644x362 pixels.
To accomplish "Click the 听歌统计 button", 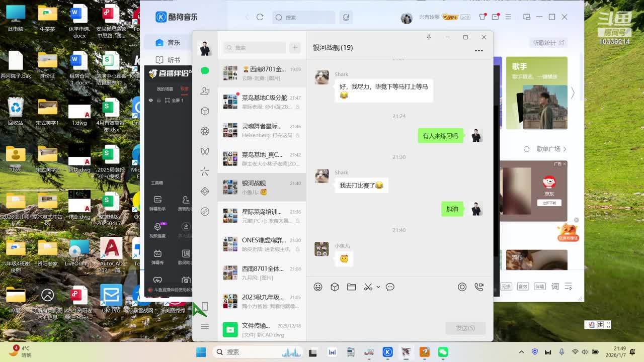I will point(549,43).
